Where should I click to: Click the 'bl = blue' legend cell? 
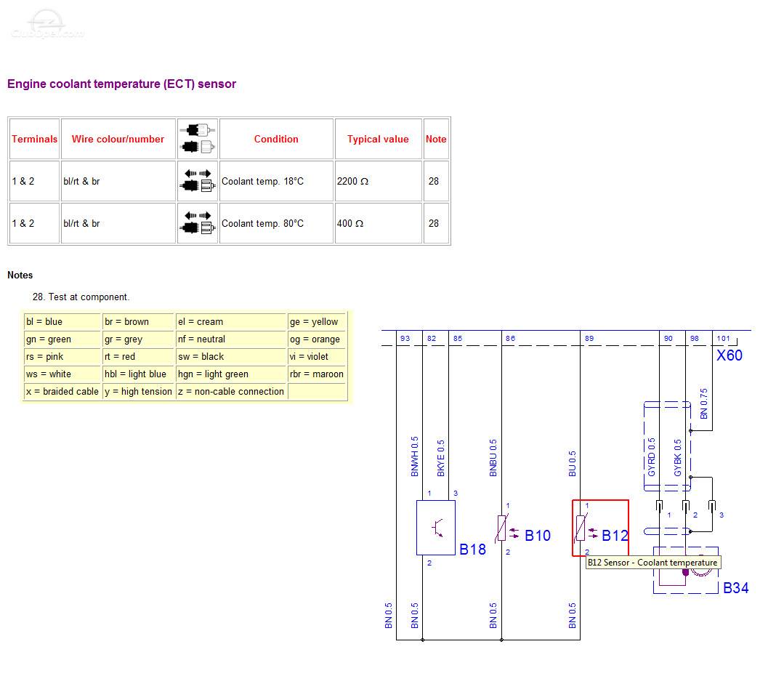[x=62, y=322]
